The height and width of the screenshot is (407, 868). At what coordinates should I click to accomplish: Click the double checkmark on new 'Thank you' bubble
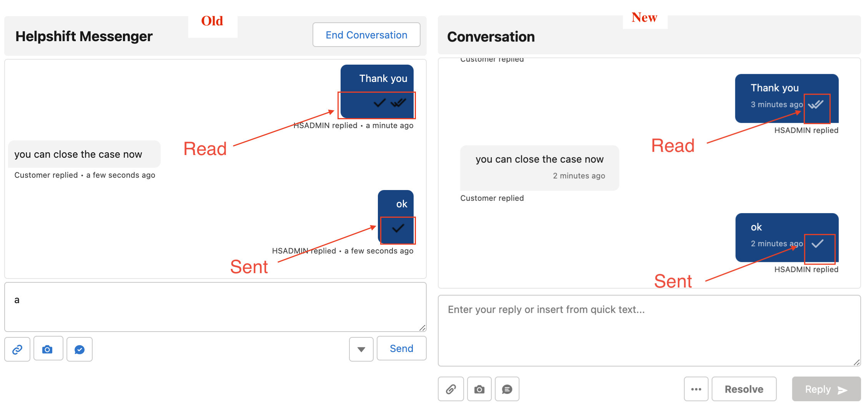(816, 104)
